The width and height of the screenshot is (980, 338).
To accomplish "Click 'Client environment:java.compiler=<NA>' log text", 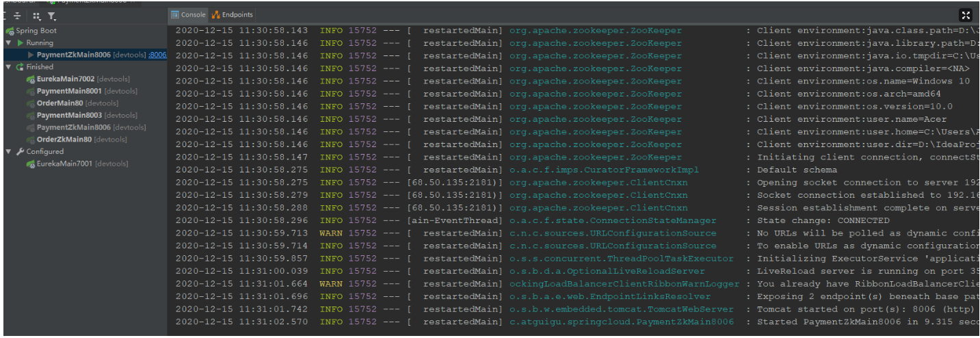I will pyautogui.click(x=863, y=68).
